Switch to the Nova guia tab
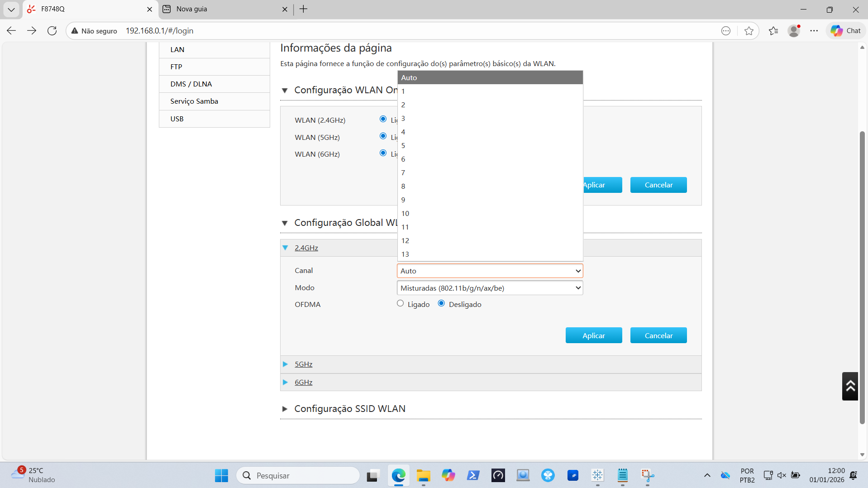This screenshot has height=488, width=868. (222, 9)
